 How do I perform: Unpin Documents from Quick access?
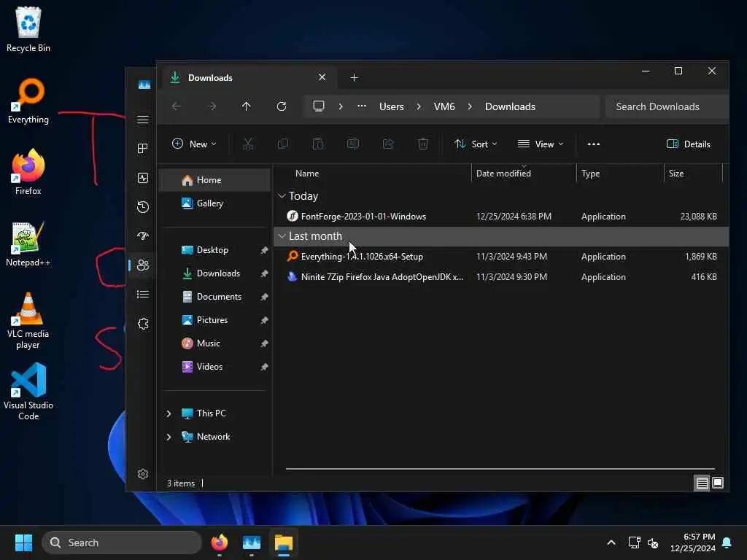264,297
